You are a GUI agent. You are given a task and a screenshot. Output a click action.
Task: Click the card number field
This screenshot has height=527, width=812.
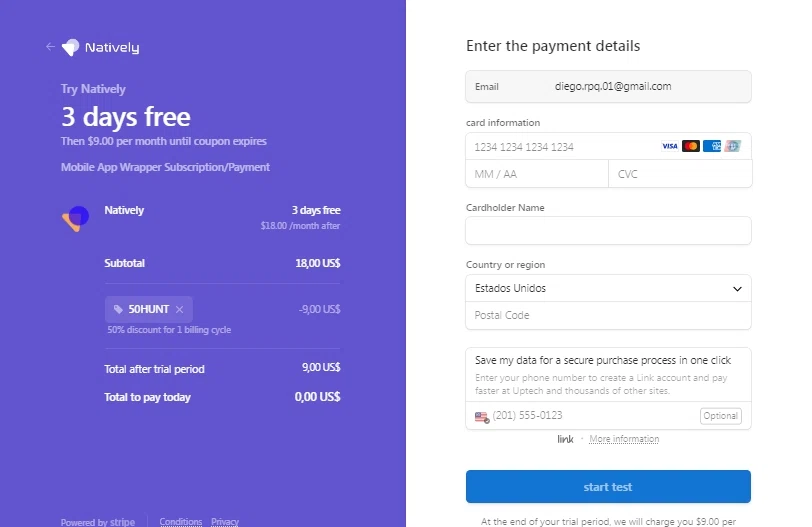[x=562, y=147]
